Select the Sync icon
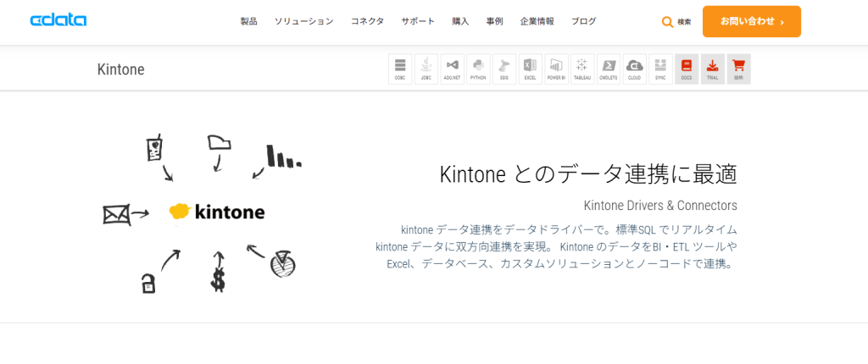This screenshot has width=868, height=364. coord(660,69)
